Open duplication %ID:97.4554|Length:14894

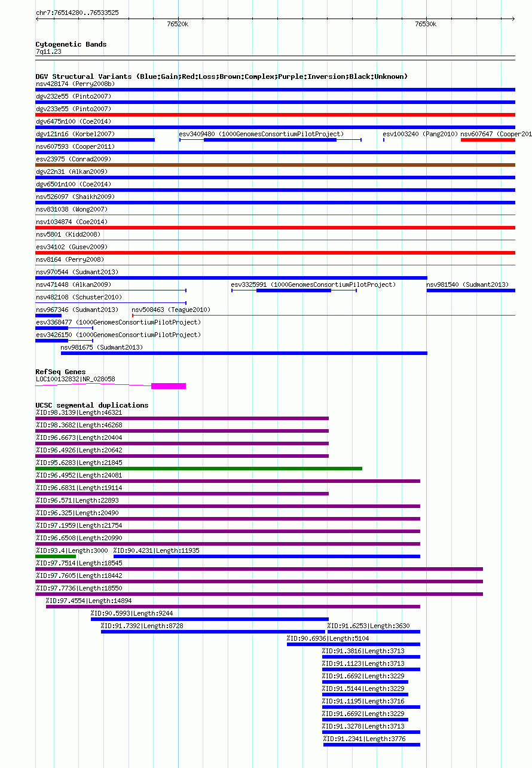point(89,601)
